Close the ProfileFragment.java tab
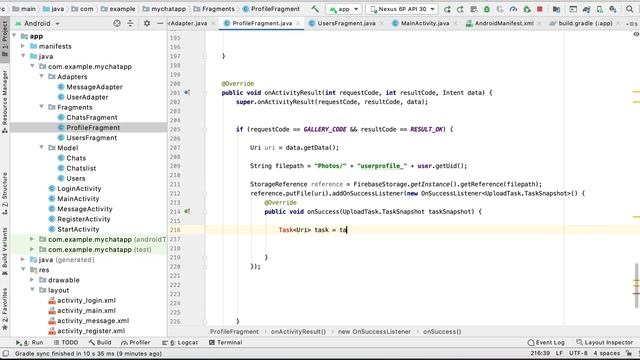This screenshot has width=640, height=360. pos(298,24)
